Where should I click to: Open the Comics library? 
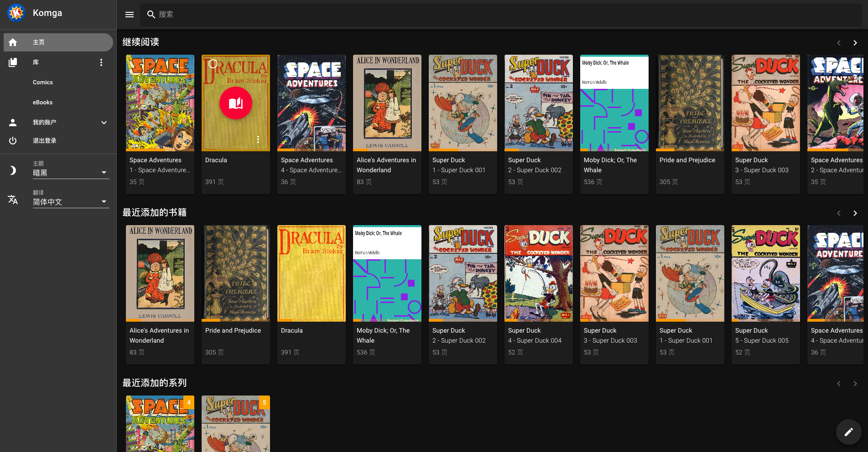click(43, 82)
